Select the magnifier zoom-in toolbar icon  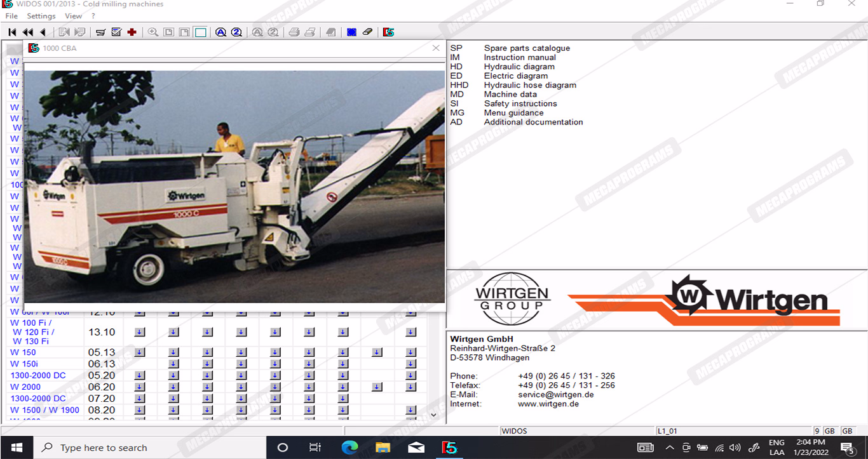coord(153,32)
